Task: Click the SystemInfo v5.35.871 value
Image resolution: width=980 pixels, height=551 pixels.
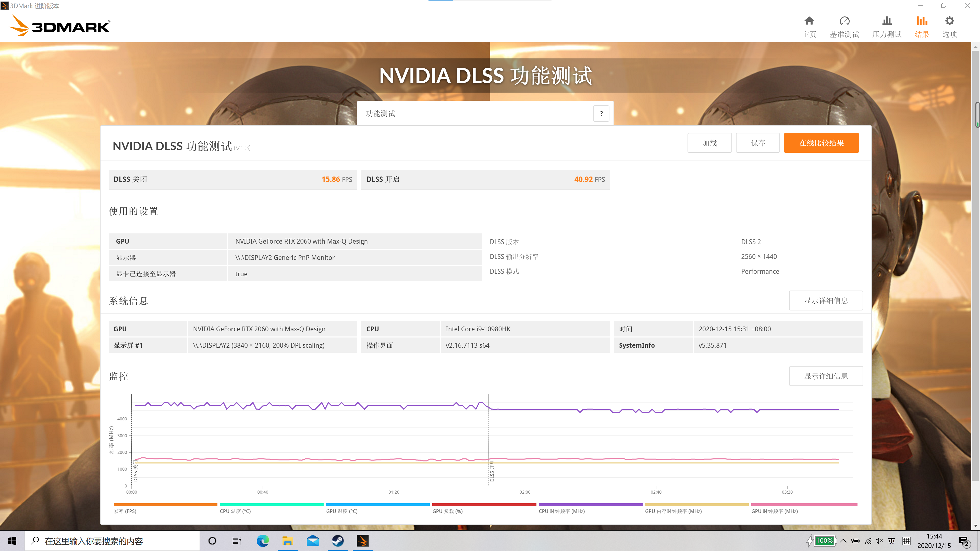Action: (712, 345)
